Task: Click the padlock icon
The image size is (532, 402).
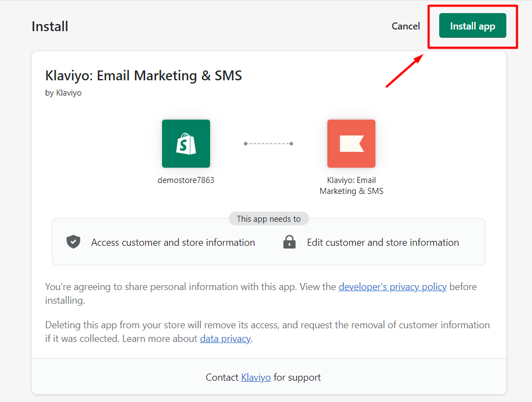Action: [289, 242]
